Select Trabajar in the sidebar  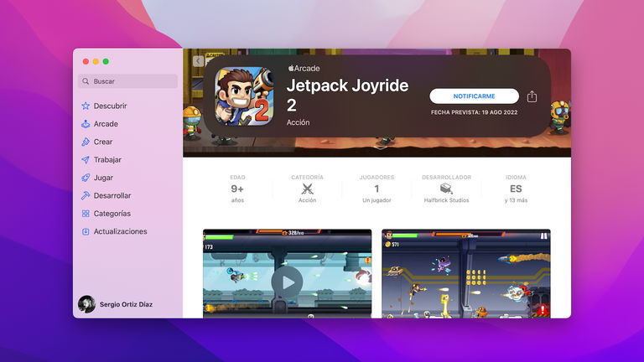[107, 160]
